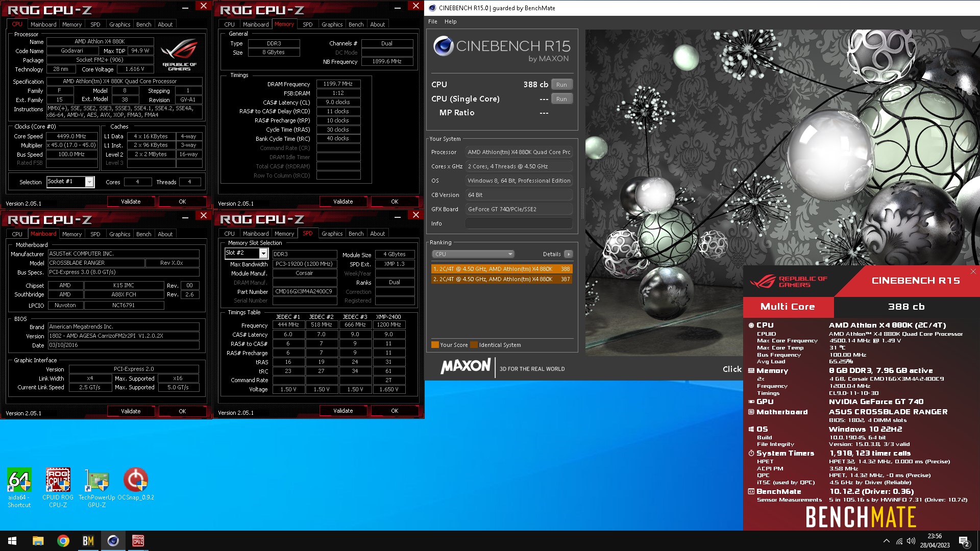Click Validate in CPU-Z CPU window

point(131,202)
